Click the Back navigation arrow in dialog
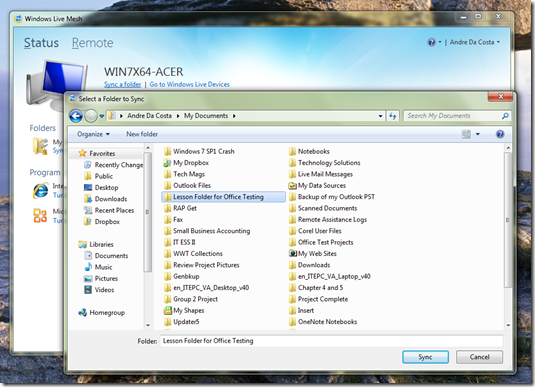 [x=76, y=116]
